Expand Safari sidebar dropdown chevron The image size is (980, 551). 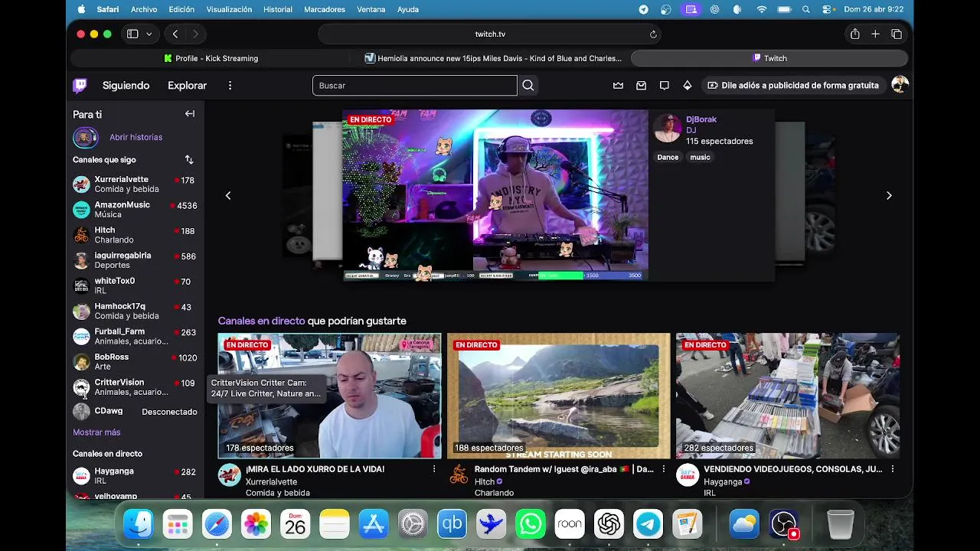tap(149, 34)
